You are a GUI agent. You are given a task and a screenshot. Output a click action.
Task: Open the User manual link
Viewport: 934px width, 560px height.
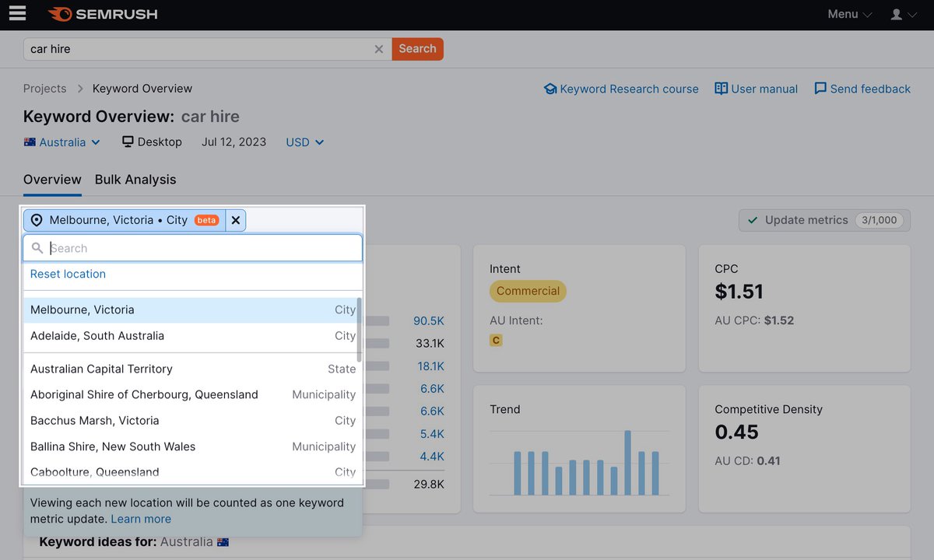pos(757,89)
